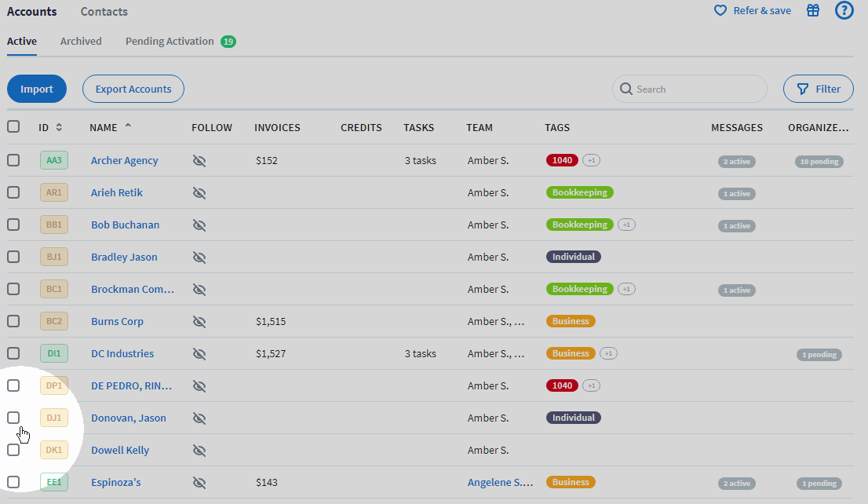The width and height of the screenshot is (868, 504).
Task: Click the red 1040 tag on Archer Agency
Action: point(562,160)
